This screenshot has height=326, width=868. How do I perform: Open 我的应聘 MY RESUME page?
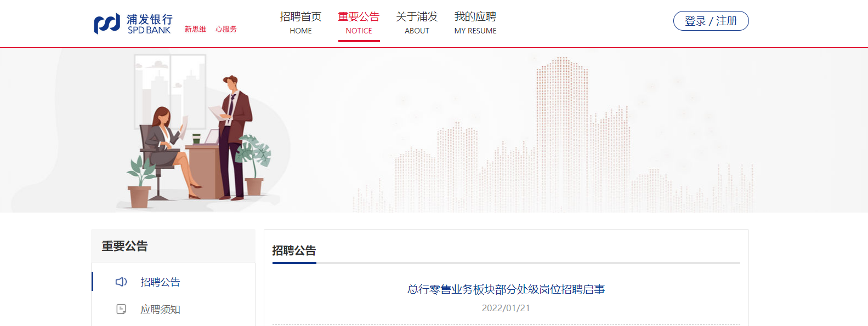point(475,23)
